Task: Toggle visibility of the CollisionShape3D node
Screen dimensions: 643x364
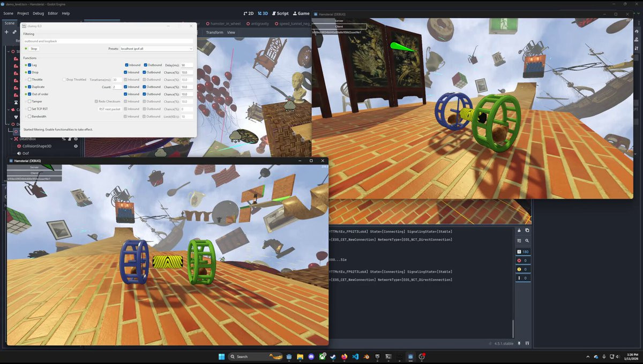Action: click(x=76, y=146)
